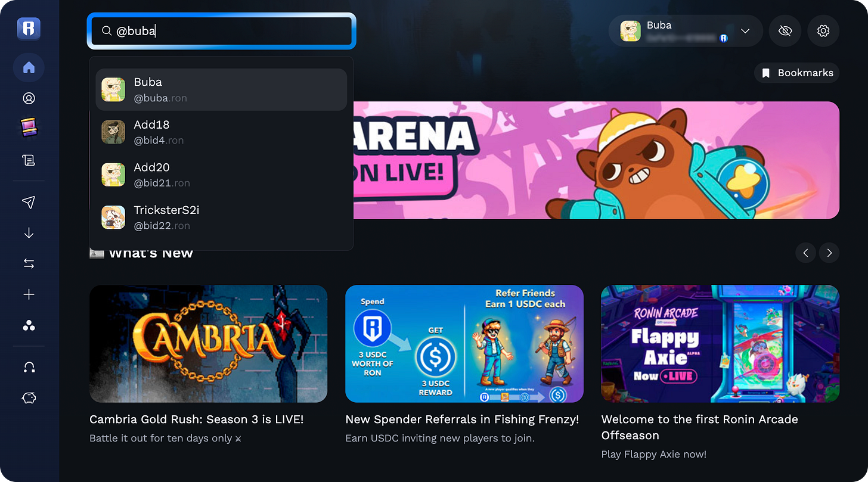The height and width of the screenshot is (482, 868).
Task: Open the settings gear icon
Action: 823,31
